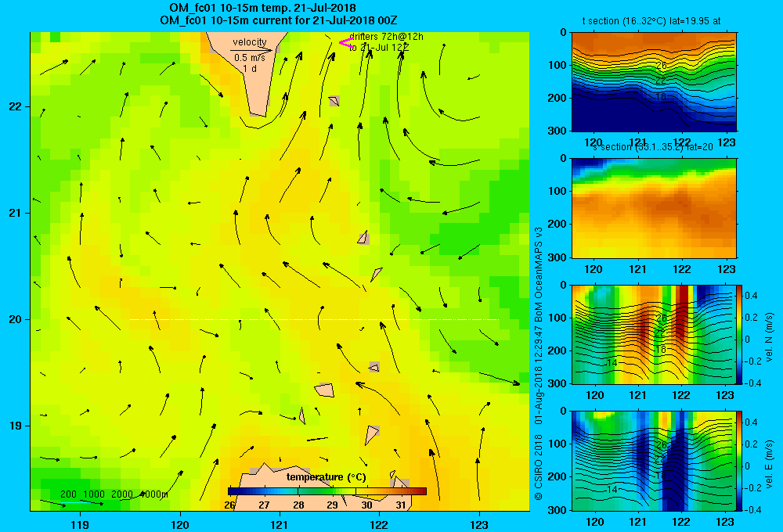Click the velocity scale reference arrow

point(251,50)
